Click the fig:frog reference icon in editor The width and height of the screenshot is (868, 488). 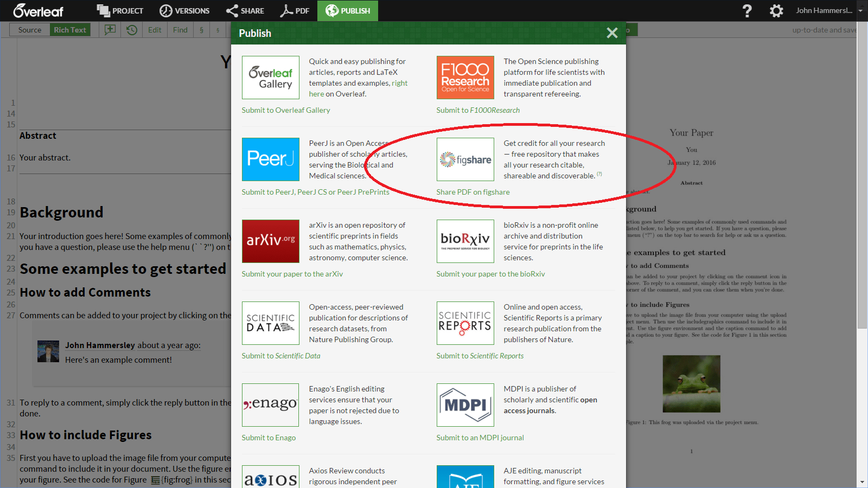click(x=156, y=480)
